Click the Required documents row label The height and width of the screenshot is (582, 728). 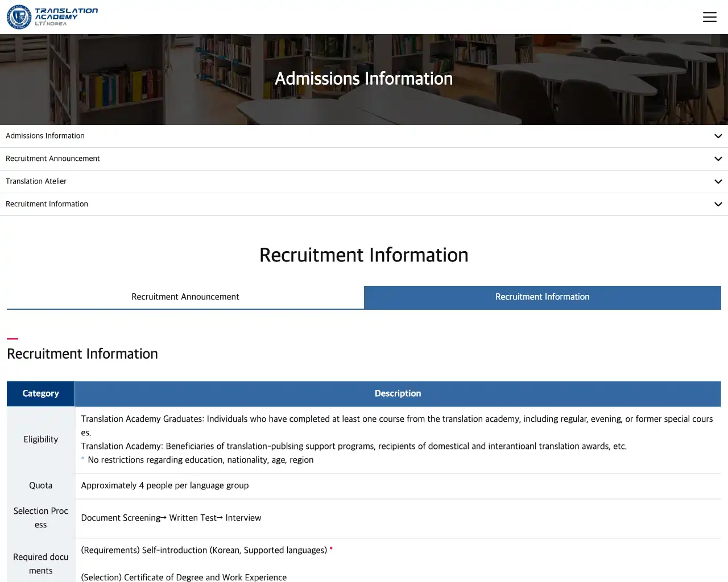(40, 564)
